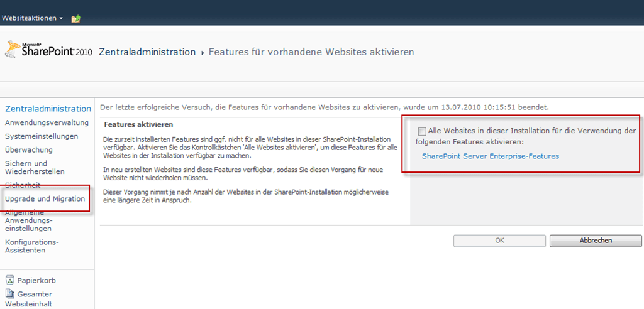
Task: Click the Gesamter Websiteinhalt document icon
Action: (10, 294)
